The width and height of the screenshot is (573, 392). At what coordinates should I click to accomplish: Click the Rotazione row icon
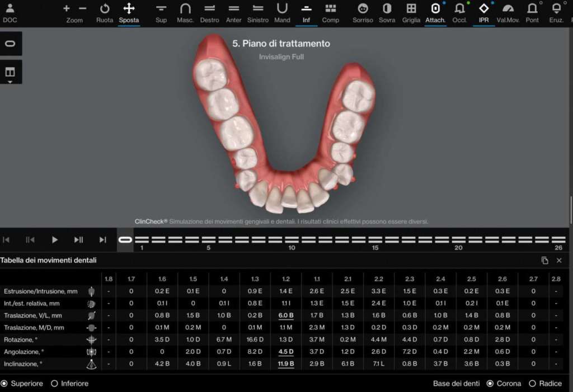pyautogui.click(x=91, y=340)
